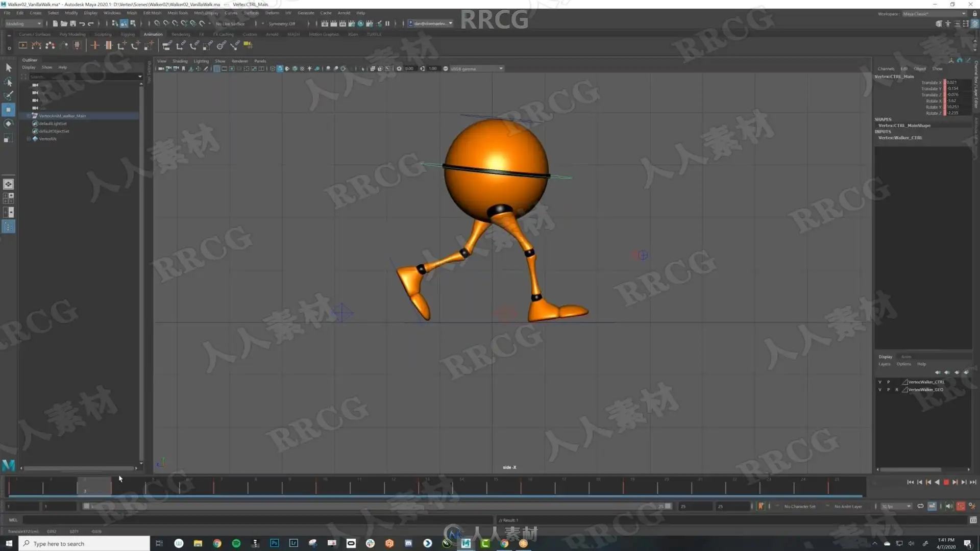Stop playback with the red button
Image resolution: width=980 pixels, height=551 pixels.
click(x=946, y=482)
